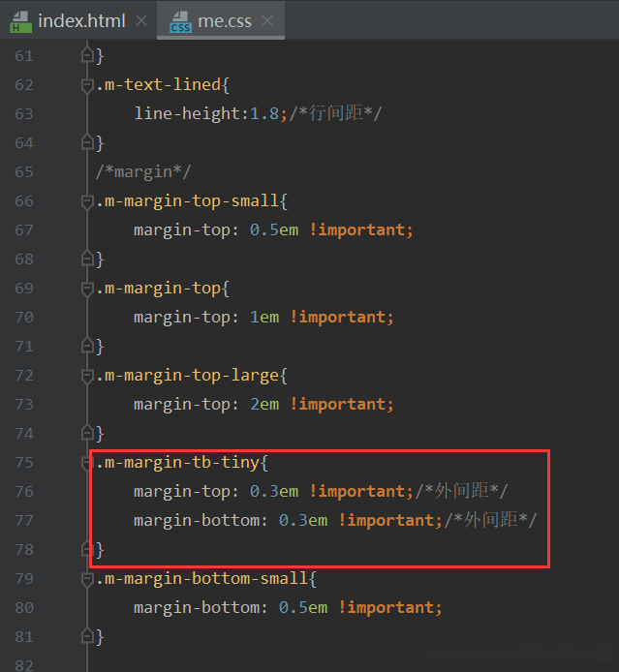Click the fold end marker on line 61
The height and width of the screenshot is (672, 619).
87,55
